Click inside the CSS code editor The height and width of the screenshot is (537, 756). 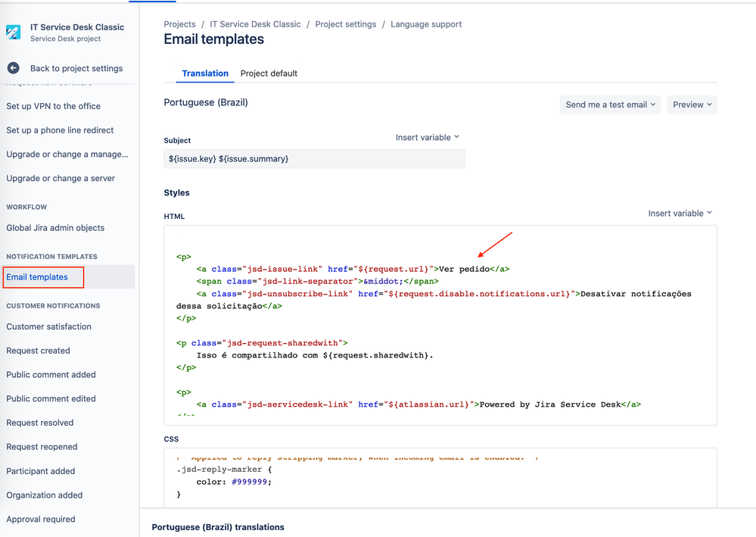440,478
